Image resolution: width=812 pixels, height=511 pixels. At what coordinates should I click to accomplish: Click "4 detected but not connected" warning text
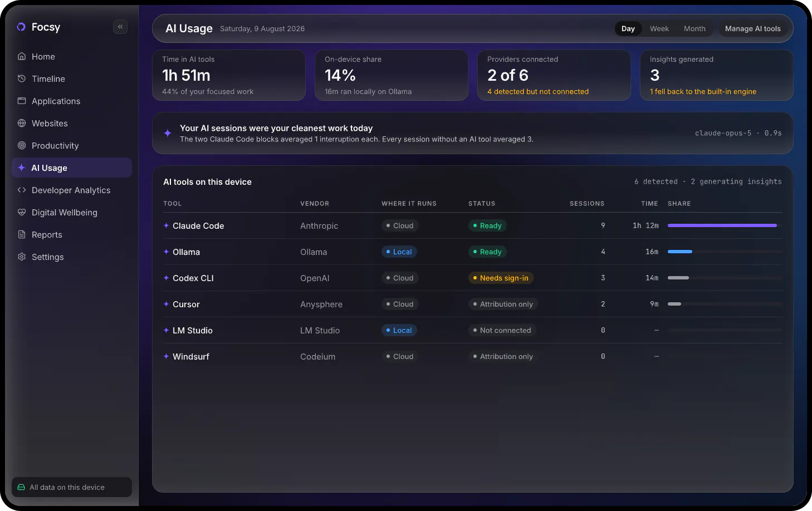pos(538,91)
